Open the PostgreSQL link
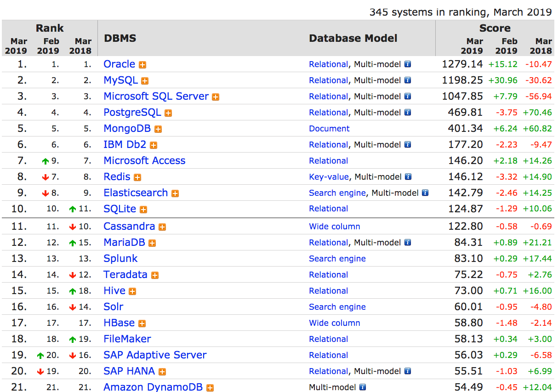Viewport: 558px width, 392px height. coord(132,113)
